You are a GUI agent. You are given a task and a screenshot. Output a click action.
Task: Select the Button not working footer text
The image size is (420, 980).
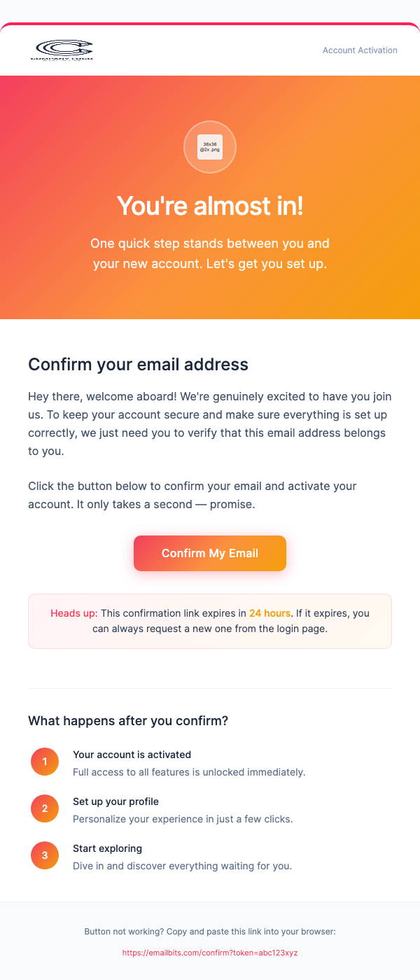[210, 932]
